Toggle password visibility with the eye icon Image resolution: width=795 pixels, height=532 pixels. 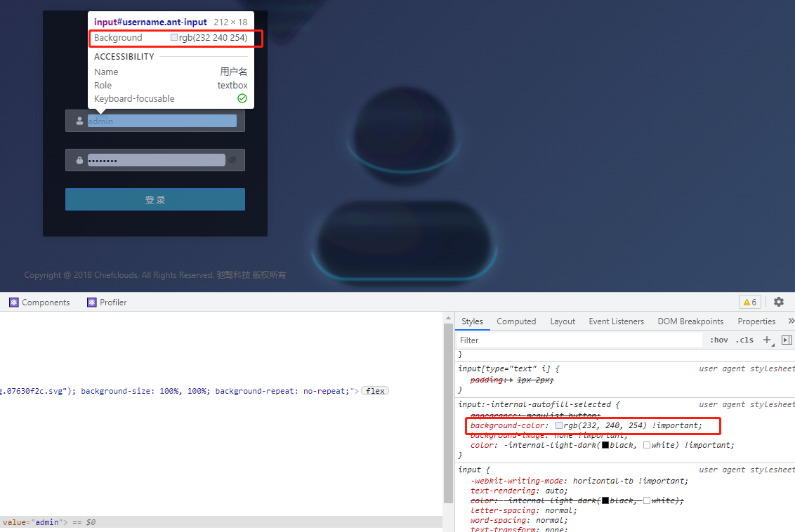tap(232, 159)
